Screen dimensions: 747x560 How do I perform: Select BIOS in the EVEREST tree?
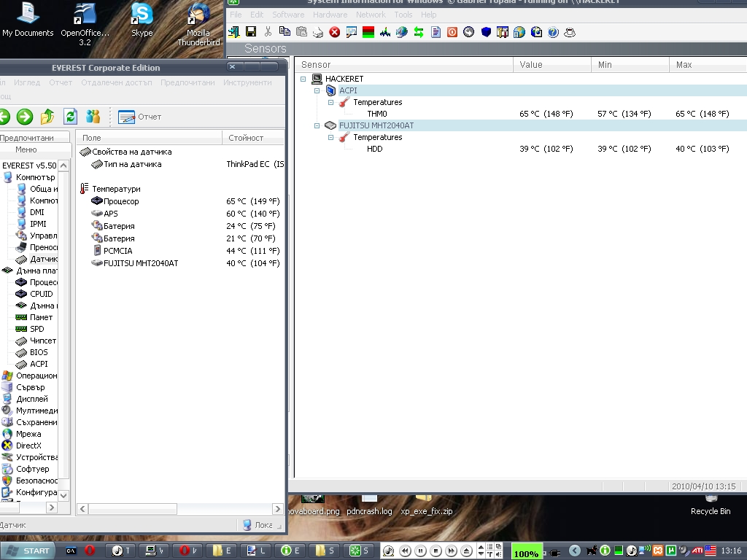coord(32,352)
